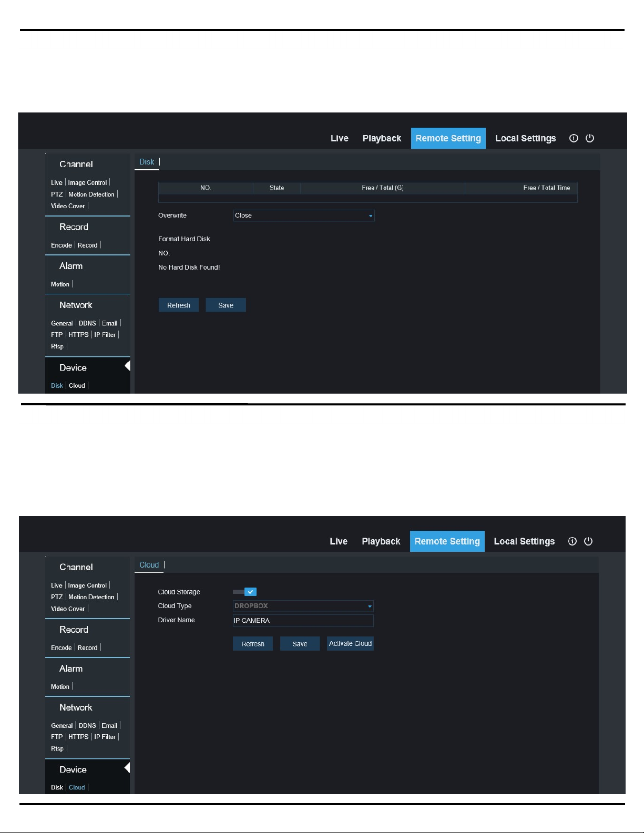Open Local Settings in lower Cloud screenshot
Image resolution: width=644 pixels, height=833 pixels.
click(x=524, y=541)
